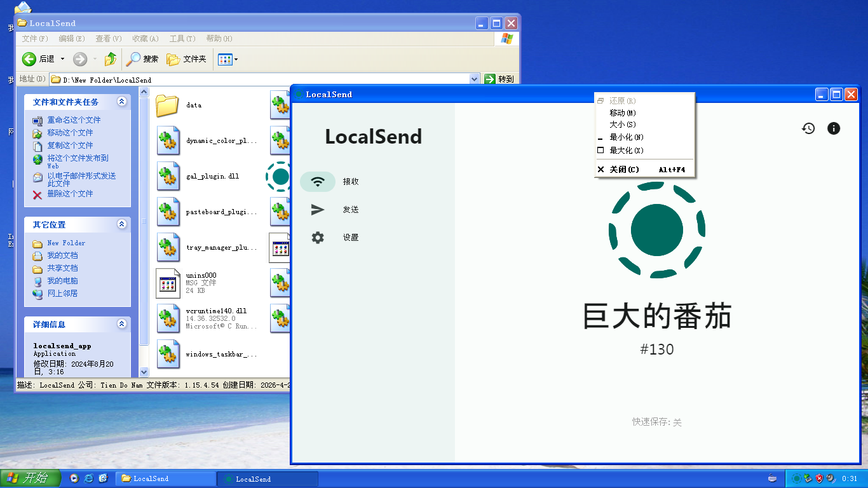The image size is (868, 488).
Task: Open the 设置 gear icon
Action: (318, 238)
